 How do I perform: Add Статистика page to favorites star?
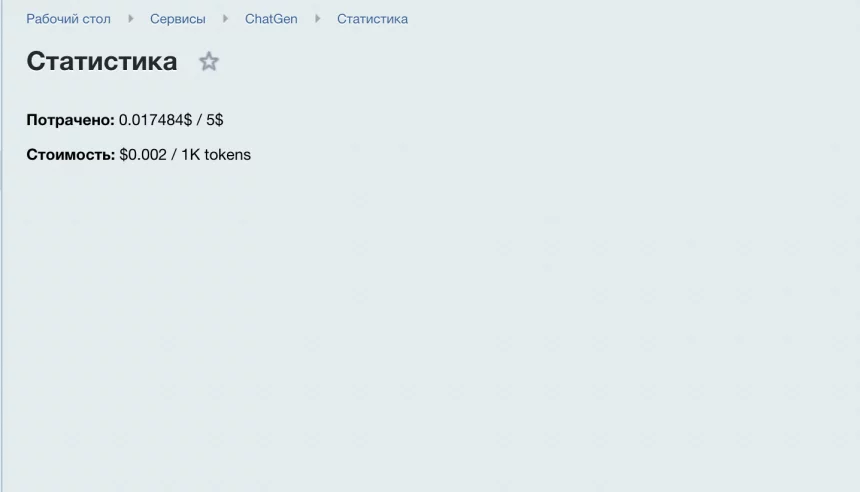coord(208,61)
